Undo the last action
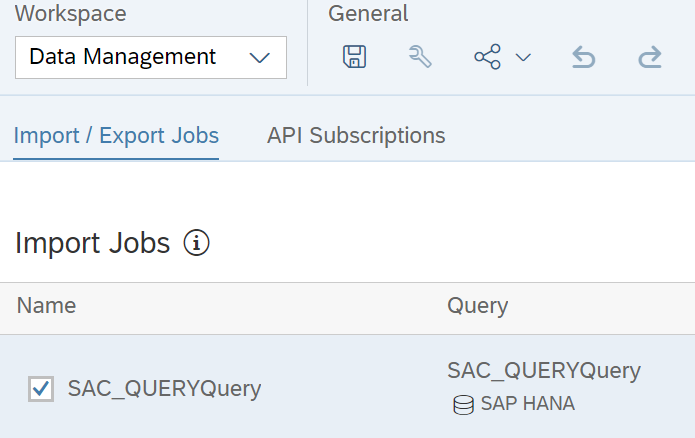The height and width of the screenshot is (438, 695). tap(583, 57)
